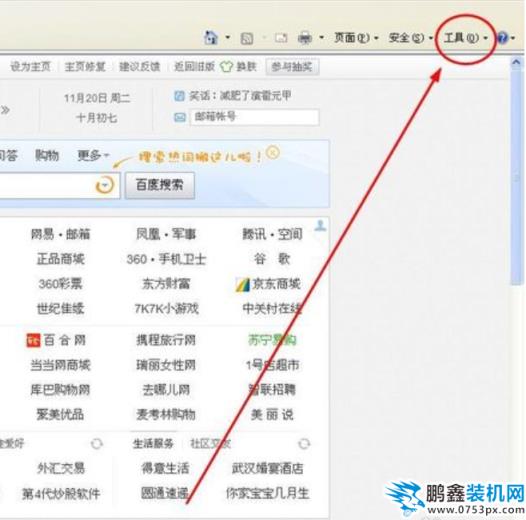The image size is (526, 520).
Task: Click the RSS feeds toolbar icon
Action: point(247,38)
